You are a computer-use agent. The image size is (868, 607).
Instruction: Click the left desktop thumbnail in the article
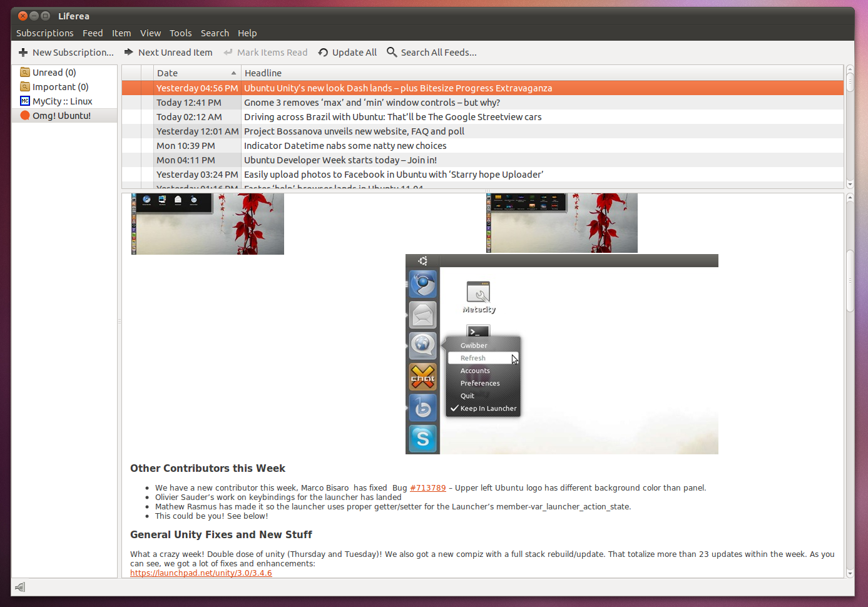coord(208,224)
